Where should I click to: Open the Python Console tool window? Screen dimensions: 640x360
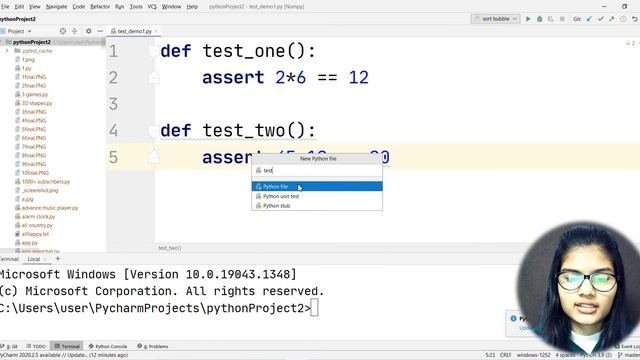point(108,346)
